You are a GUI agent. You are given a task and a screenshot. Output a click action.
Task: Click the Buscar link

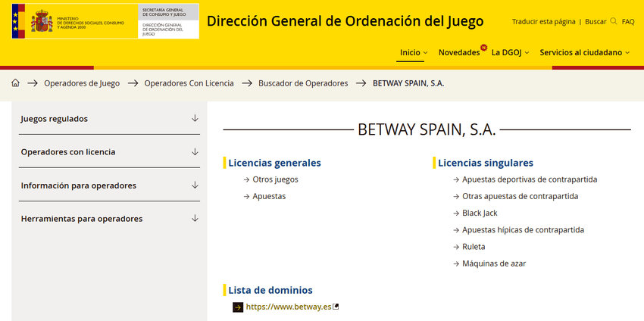click(596, 22)
